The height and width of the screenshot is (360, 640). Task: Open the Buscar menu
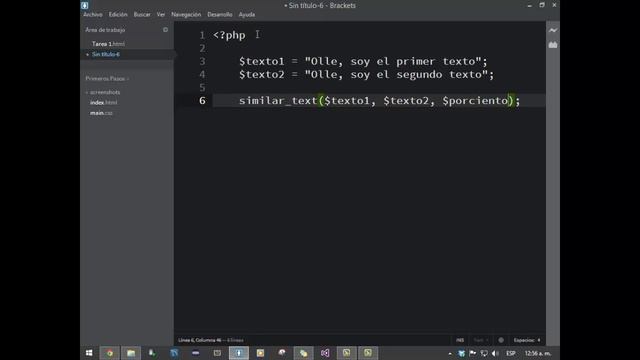tap(142, 14)
